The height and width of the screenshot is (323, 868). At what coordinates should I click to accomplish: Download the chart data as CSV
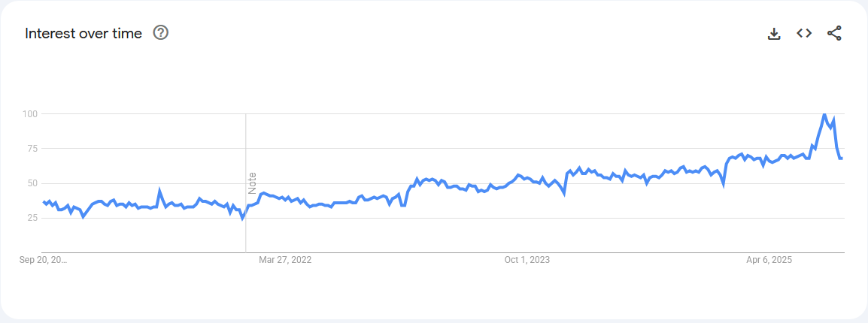774,33
